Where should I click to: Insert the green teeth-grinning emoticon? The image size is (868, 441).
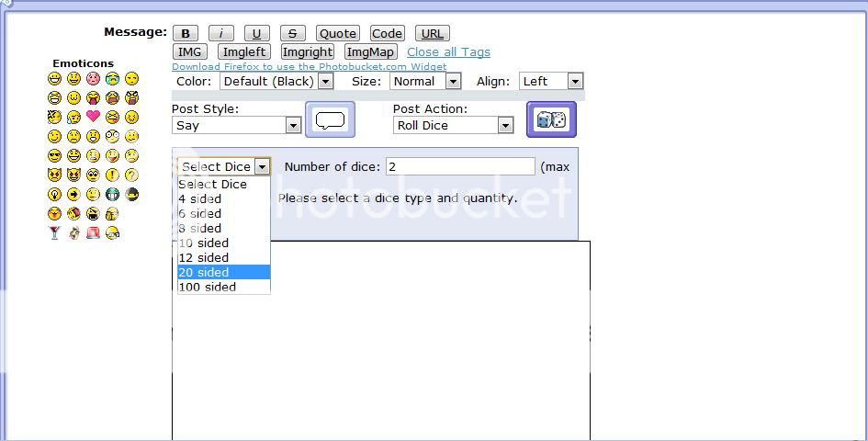[112, 195]
